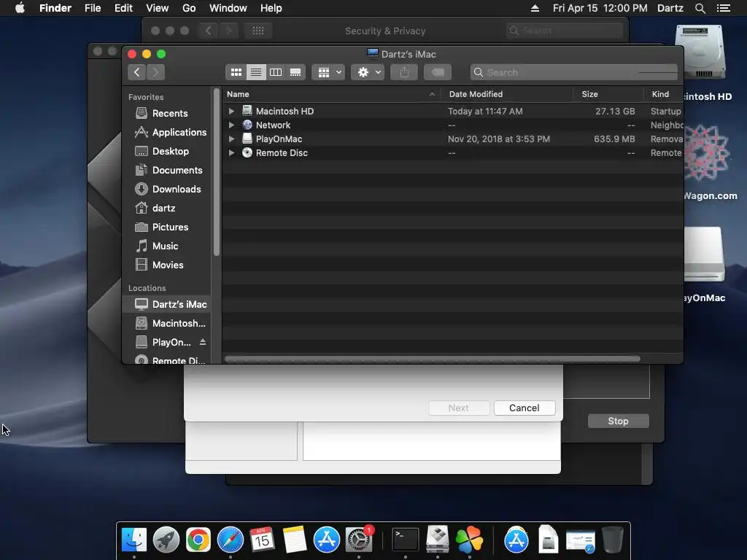This screenshot has height=560, width=747.
Task: Open the Edit menu
Action: coord(123,8)
